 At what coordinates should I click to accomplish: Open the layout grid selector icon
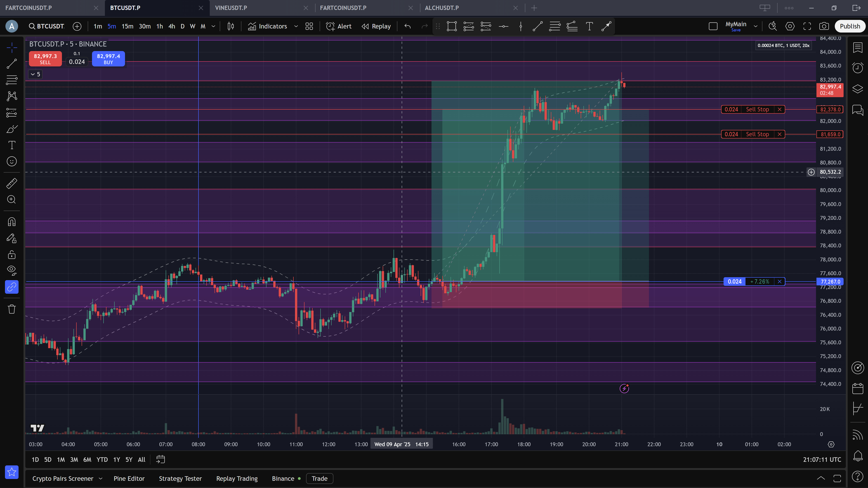coord(309,26)
